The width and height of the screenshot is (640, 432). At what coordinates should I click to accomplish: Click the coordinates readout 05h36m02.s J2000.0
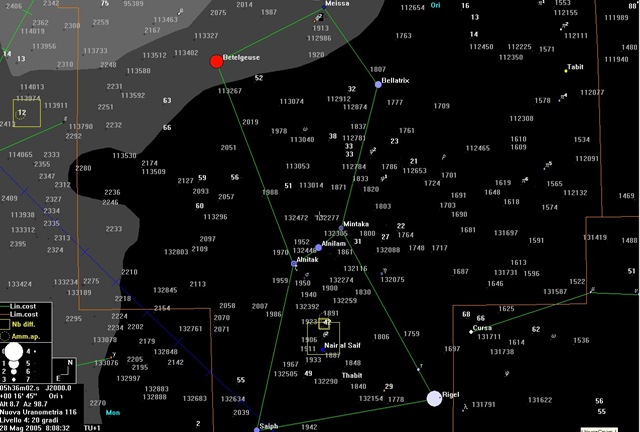(36, 388)
